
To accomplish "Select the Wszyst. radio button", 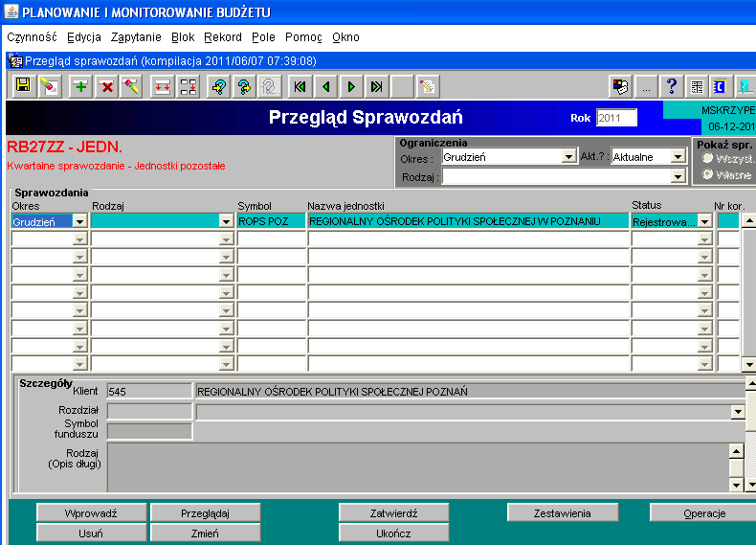I will (x=707, y=158).
